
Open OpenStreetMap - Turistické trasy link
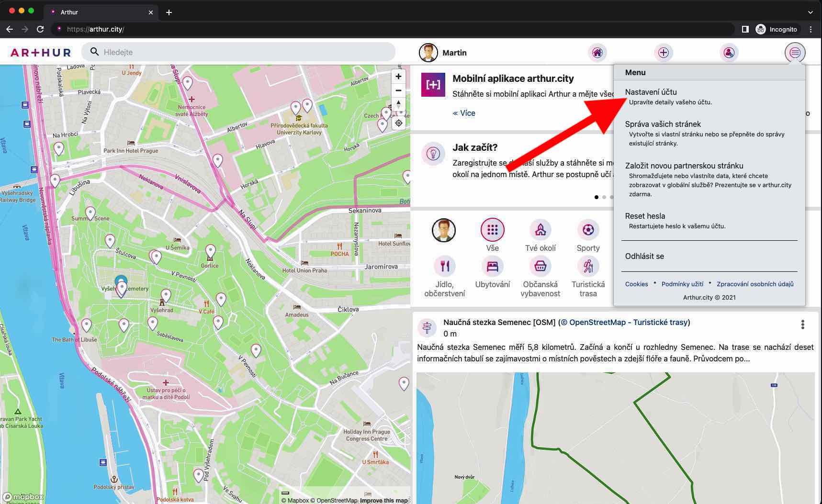(625, 322)
